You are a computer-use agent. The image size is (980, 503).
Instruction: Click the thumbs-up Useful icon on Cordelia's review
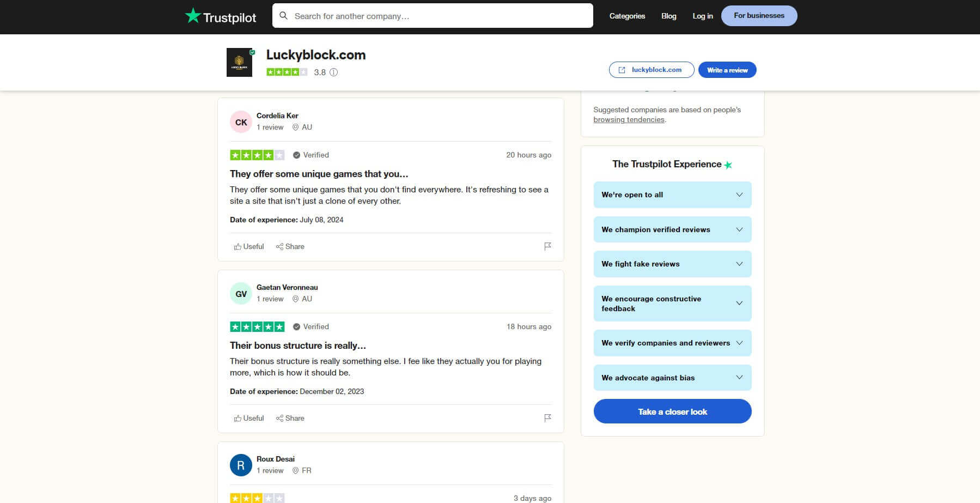[x=238, y=246]
